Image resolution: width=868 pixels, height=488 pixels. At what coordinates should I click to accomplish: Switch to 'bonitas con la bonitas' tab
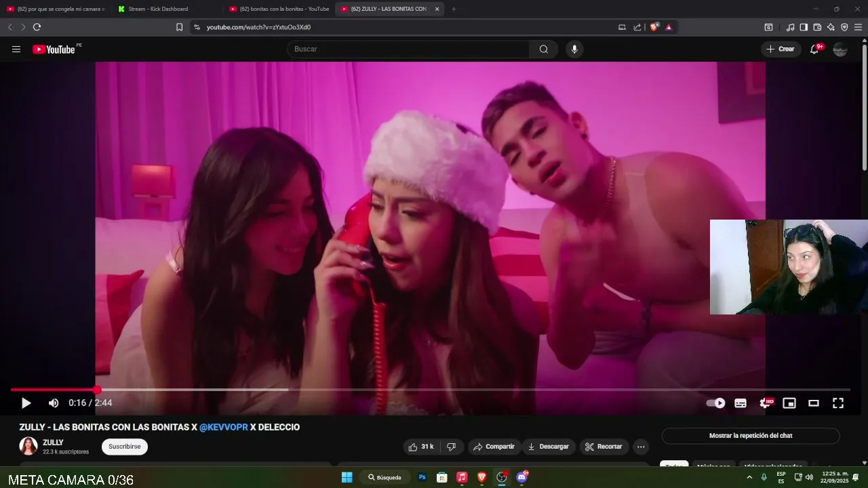pyautogui.click(x=279, y=9)
